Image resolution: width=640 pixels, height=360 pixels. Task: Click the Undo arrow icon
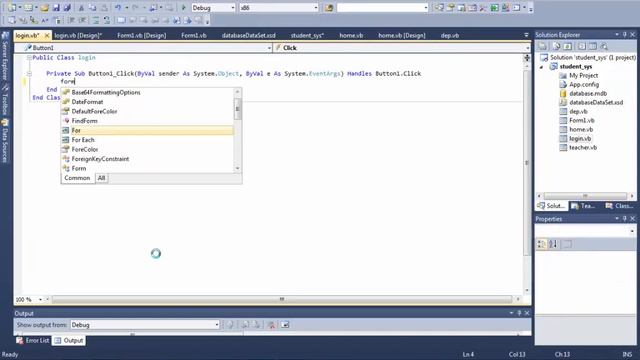click(118, 8)
